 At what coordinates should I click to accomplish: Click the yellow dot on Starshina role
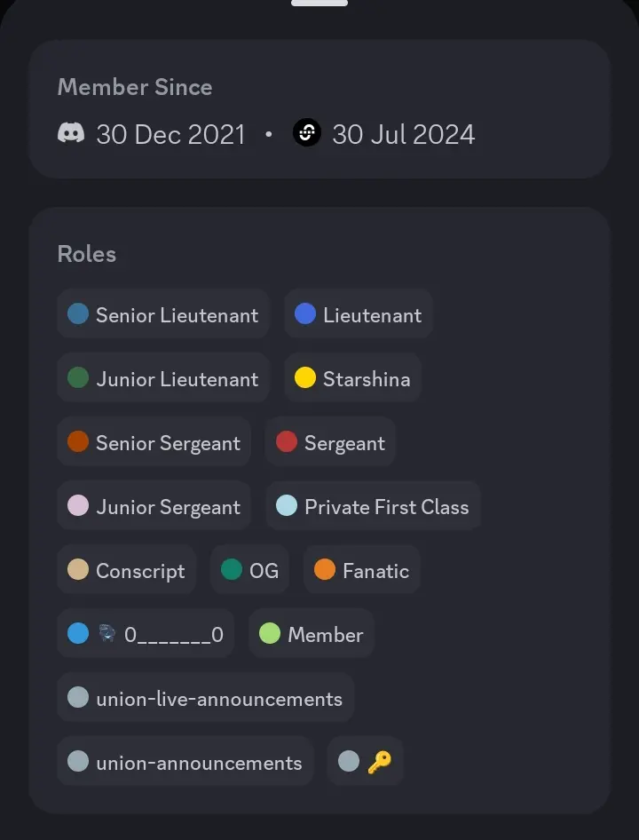pyautogui.click(x=304, y=378)
